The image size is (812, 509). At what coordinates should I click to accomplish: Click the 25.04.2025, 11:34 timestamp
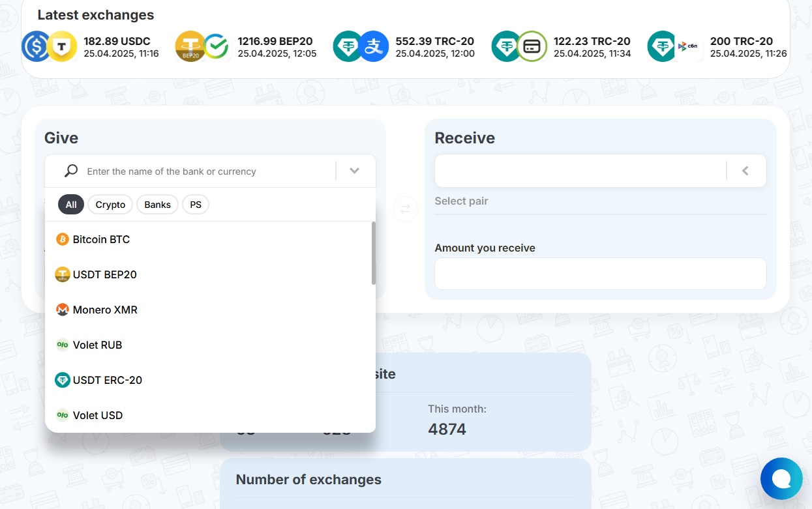pos(592,53)
